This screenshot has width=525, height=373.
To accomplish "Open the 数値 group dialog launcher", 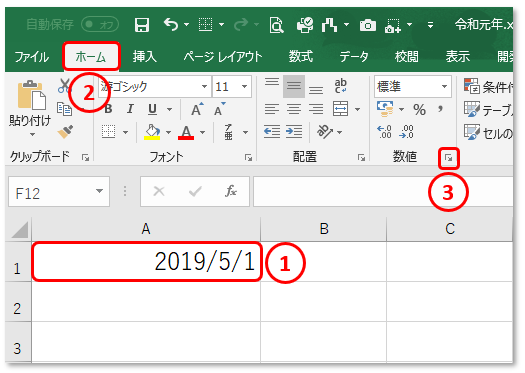I will (449, 158).
